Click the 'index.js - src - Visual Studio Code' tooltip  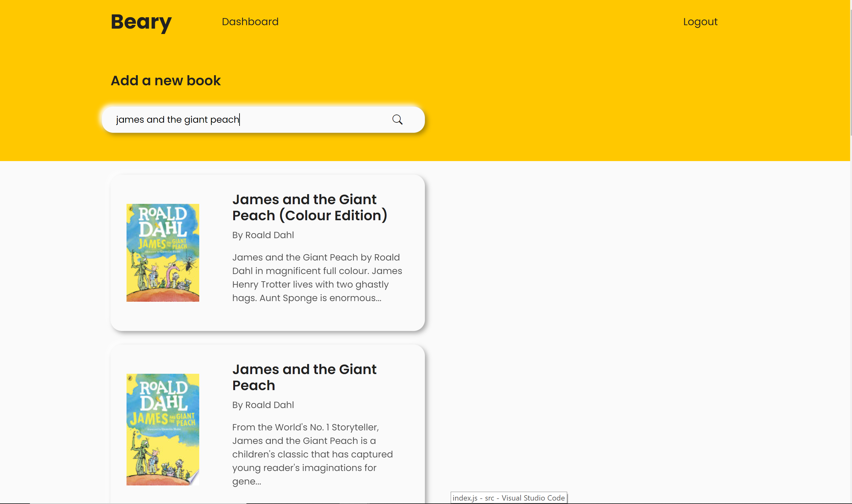508,497
